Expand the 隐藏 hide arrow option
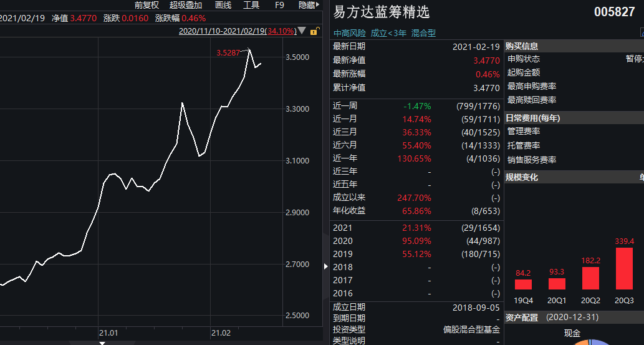 pyautogui.click(x=309, y=5)
